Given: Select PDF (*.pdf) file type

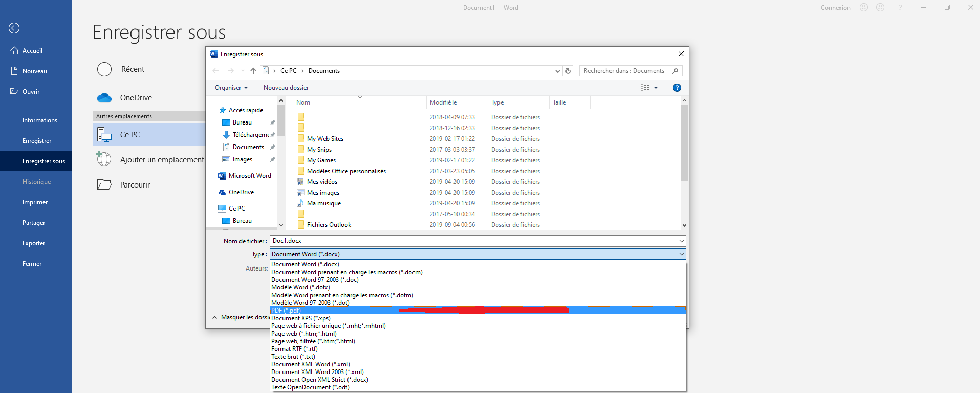Looking at the screenshot, I should (x=477, y=311).
